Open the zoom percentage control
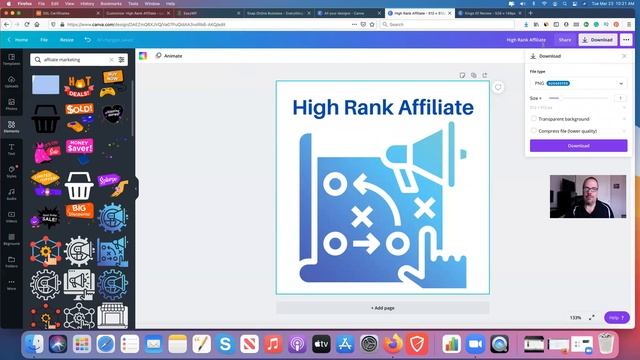 [575, 318]
